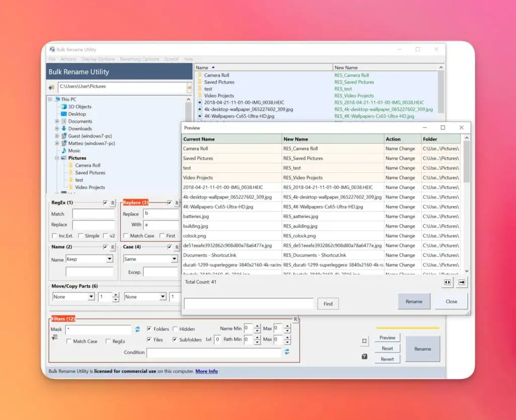This screenshot has height=420, width=516.
Task: Uncheck the Subfolders checkbox
Action: (175, 340)
